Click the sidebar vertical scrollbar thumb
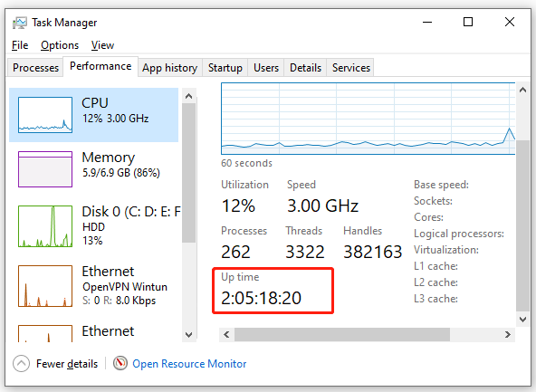536x392 pixels. (x=188, y=173)
